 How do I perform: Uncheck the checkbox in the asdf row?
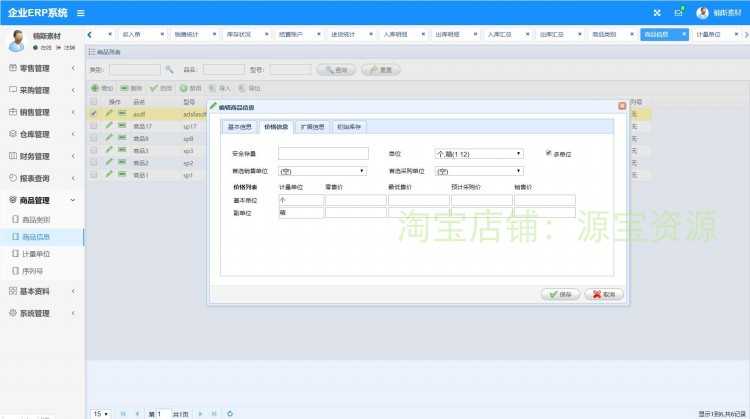click(x=94, y=113)
